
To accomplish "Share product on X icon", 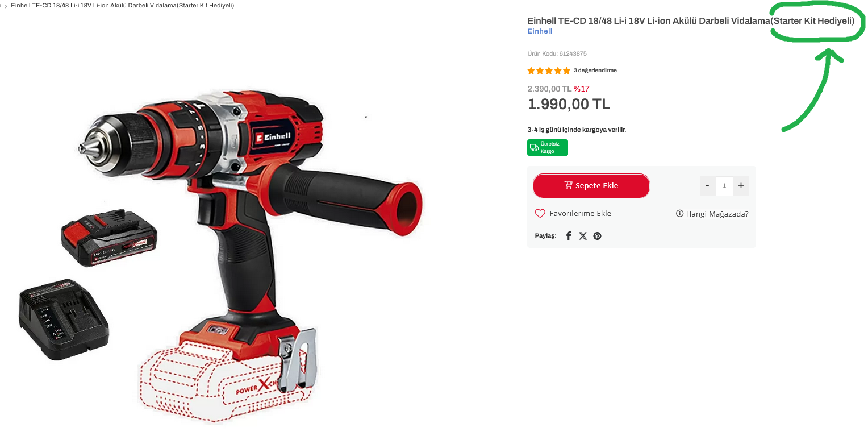I will [583, 236].
